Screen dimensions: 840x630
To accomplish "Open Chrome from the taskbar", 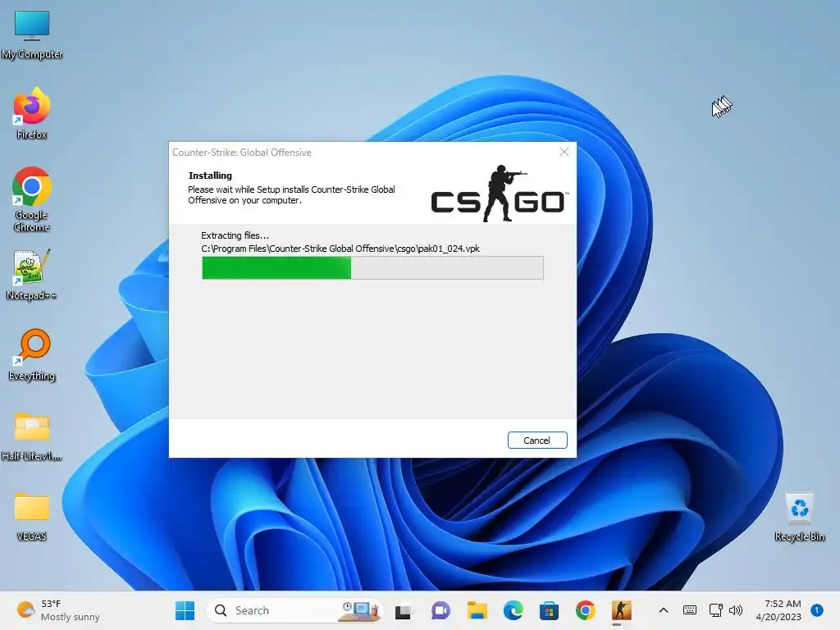I will pyautogui.click(x=586, y=610).
